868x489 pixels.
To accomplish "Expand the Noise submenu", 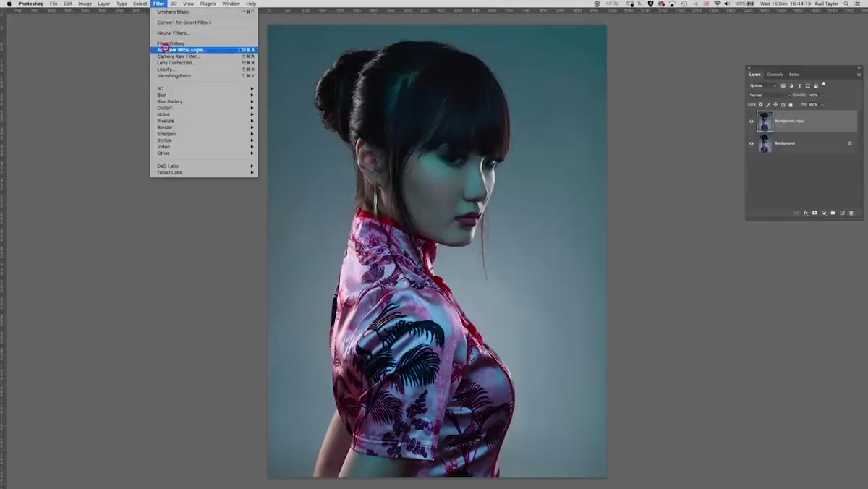I will [x=204, y=114].
